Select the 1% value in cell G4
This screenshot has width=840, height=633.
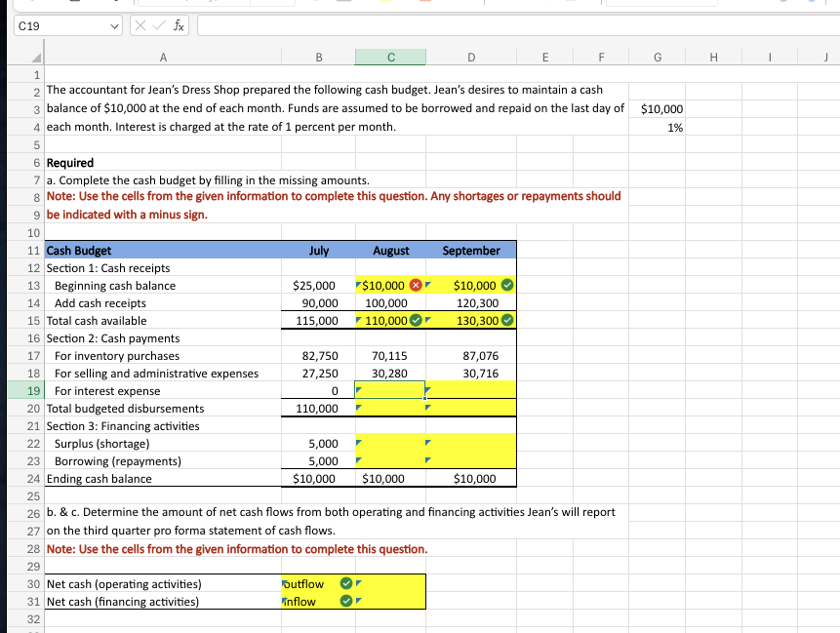[658, 128]
